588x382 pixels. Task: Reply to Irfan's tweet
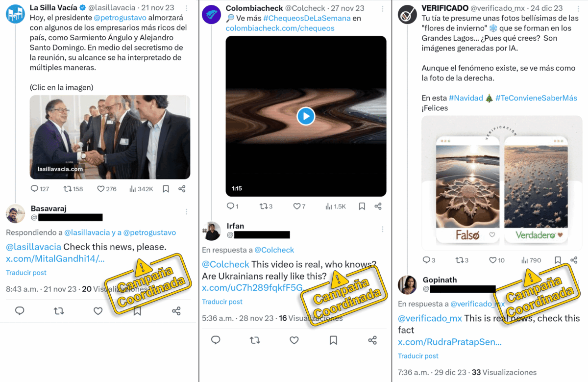216,340
